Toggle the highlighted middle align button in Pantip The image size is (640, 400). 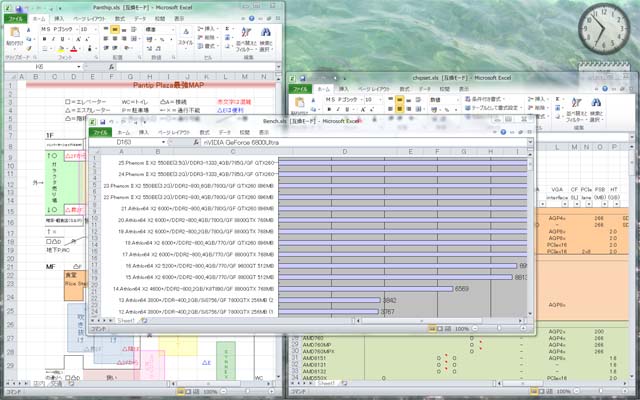[115, 29]
